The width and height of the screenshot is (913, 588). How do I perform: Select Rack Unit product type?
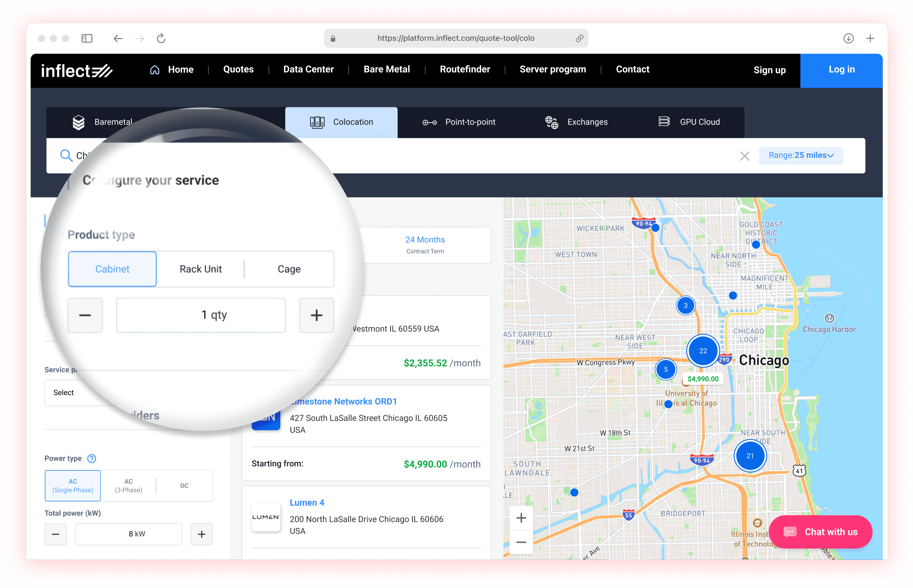201,269
